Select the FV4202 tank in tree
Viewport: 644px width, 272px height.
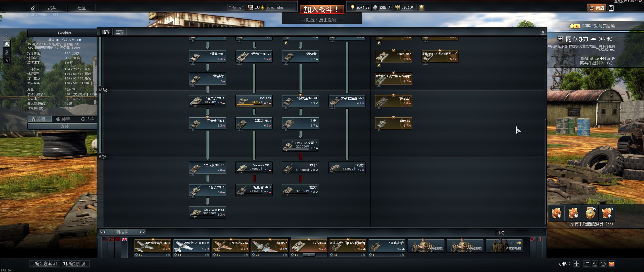coord(254,101)
